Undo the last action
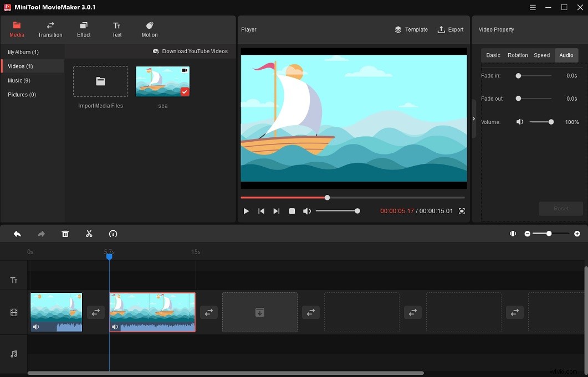The height and width of the screenshot is (377, 588). [17, 234]
